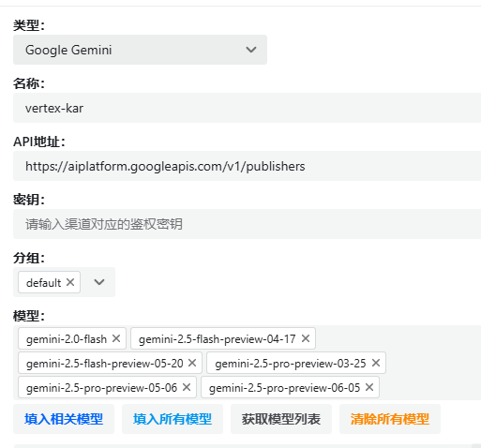Image resolution: width=481 pixels, height=448 pixels.
Task: Remove gemini-2.5-pro-preview-05-06 tag
Action: [x=187, y=387]
